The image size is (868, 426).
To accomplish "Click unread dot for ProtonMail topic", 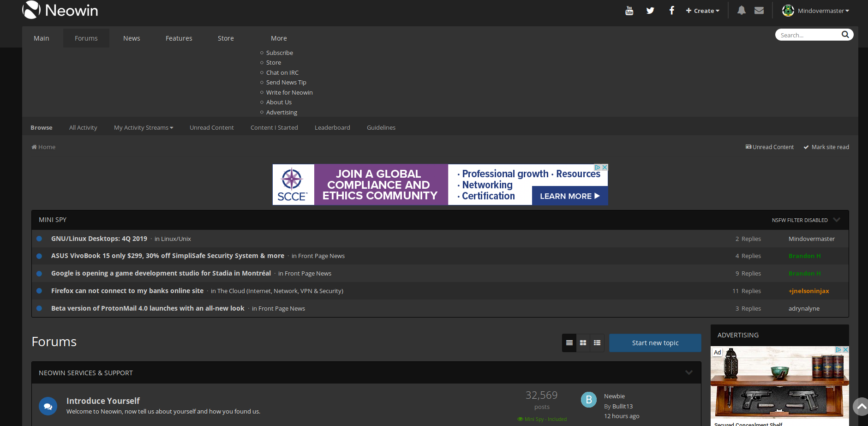I will 39,308.
